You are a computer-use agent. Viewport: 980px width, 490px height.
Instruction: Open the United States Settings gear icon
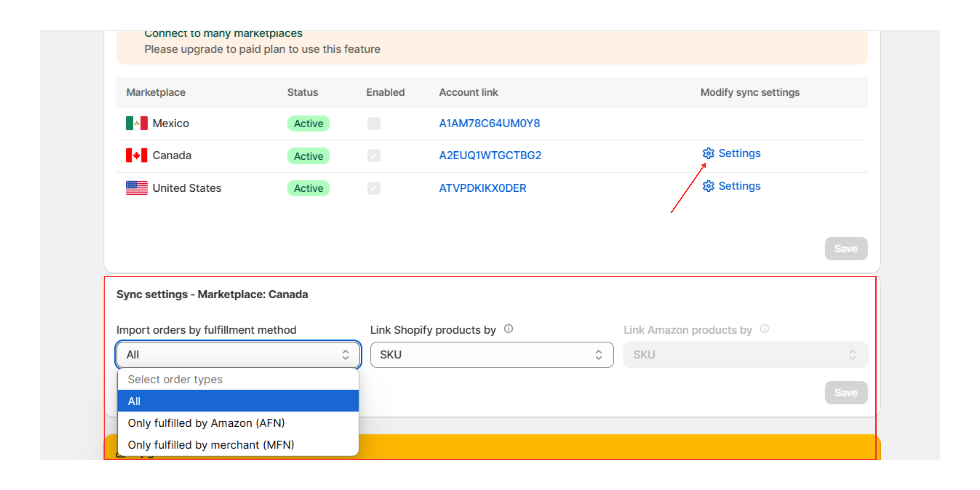[708, 186]
